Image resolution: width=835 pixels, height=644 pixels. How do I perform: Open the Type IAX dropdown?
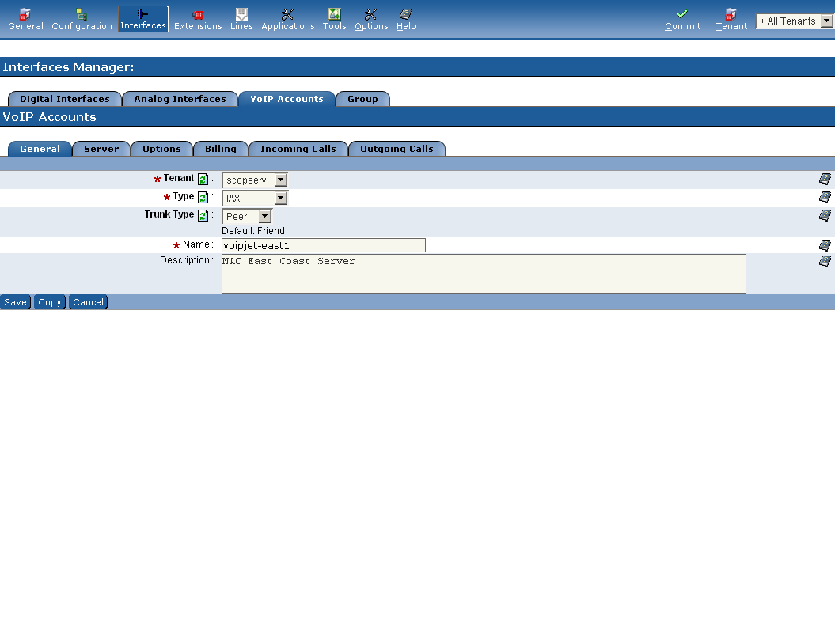click(x=255, y=198)
